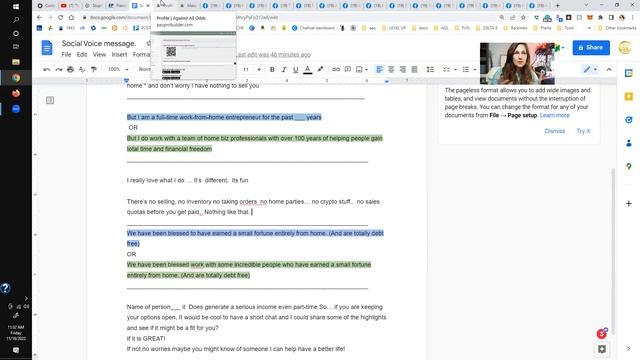
Task: Open the File menu
Action: pos(66,55)
